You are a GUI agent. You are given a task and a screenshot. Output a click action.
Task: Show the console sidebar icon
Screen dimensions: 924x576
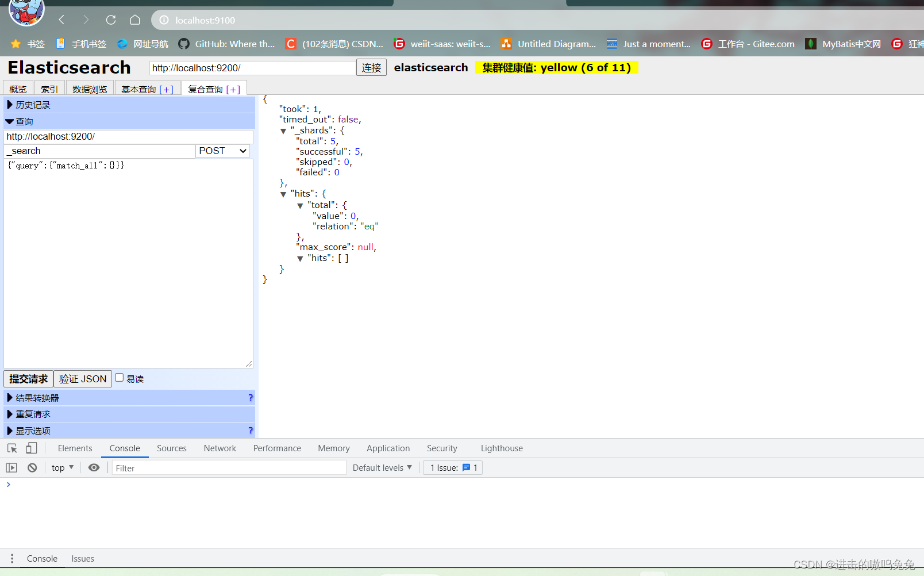11,468
